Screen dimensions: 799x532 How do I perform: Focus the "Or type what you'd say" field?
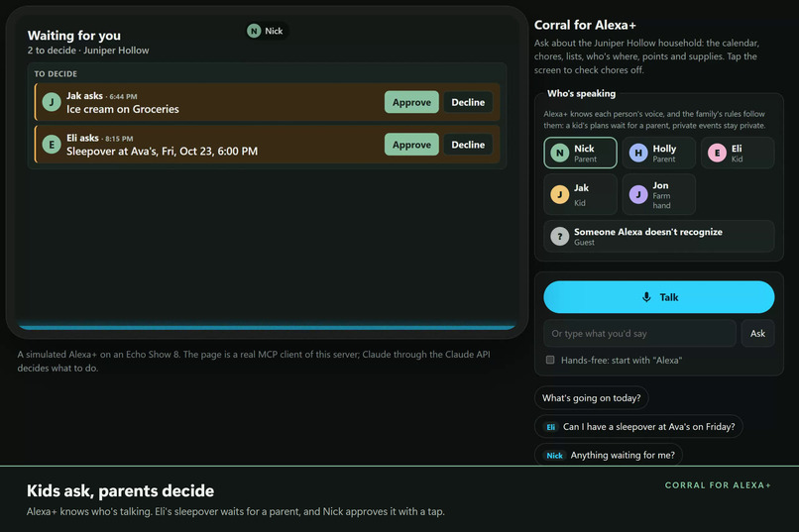[x=639, y=334]
